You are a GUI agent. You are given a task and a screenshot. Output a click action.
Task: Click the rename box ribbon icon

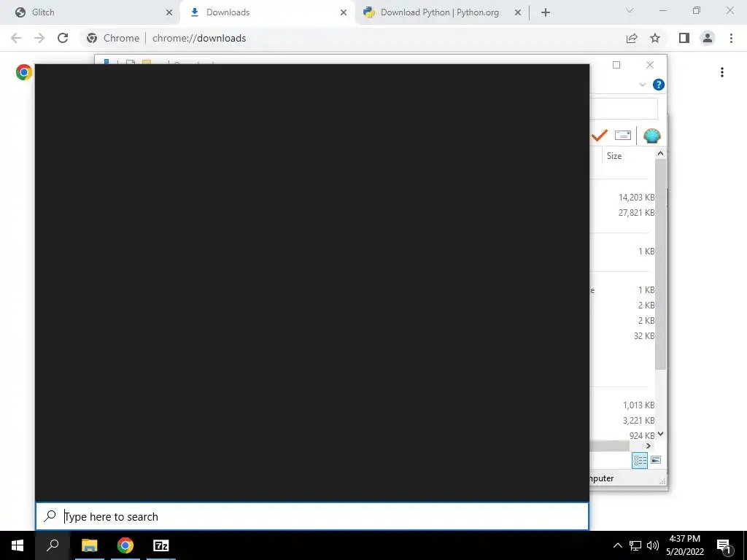pyautogui.click(x=623, y=135)
